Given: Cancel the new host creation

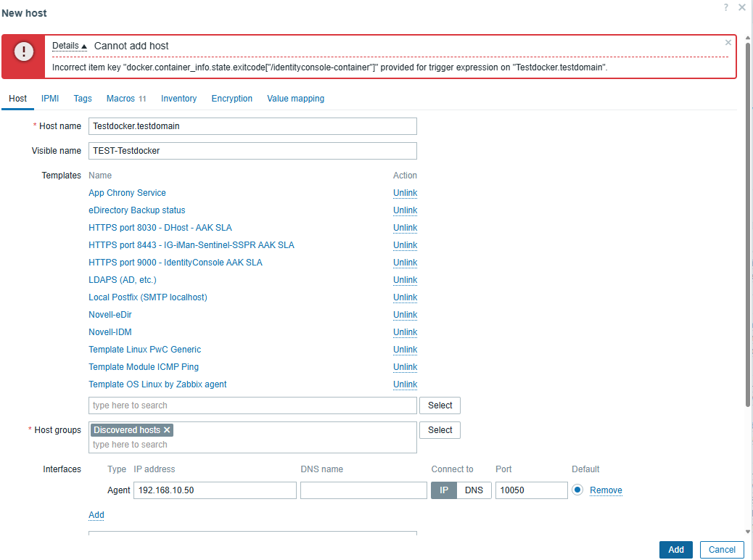Looking at the screenshot, I should tap(722, 550).
